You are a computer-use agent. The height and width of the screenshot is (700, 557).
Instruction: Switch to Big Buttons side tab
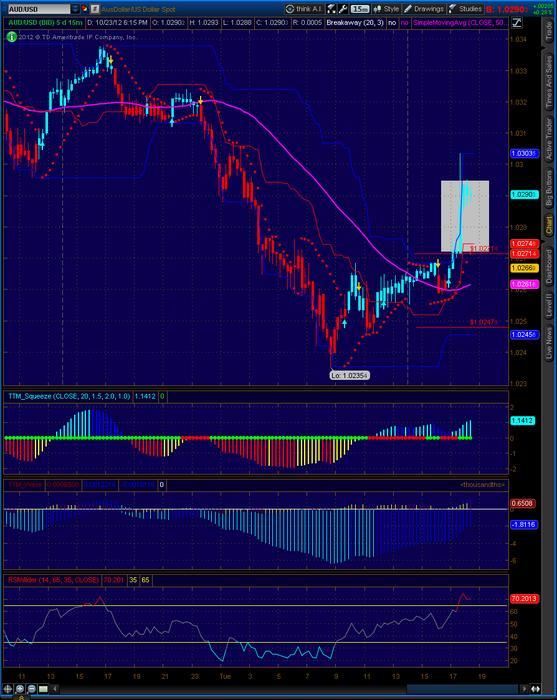pyautogui.click(x=549, y=188)
